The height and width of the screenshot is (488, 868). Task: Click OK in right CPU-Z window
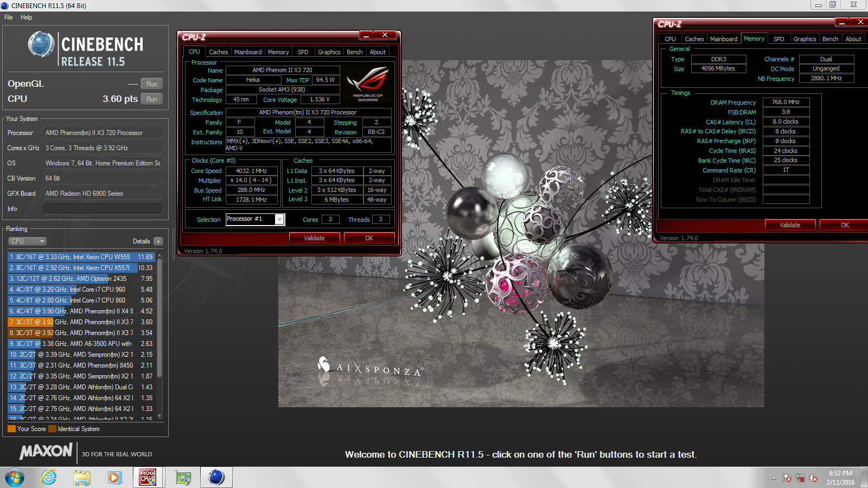point(845,225)
